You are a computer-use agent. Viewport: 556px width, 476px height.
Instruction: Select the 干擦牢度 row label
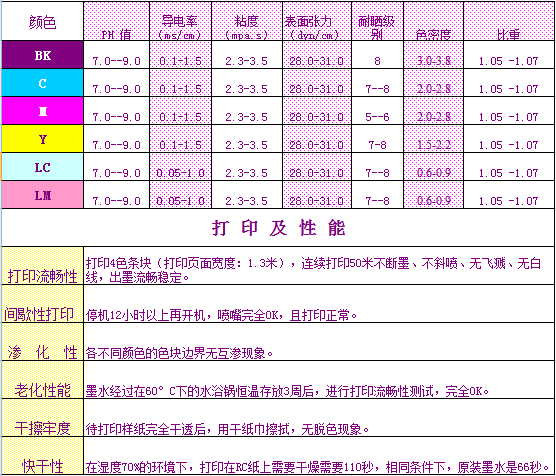(x=43, y=418)
